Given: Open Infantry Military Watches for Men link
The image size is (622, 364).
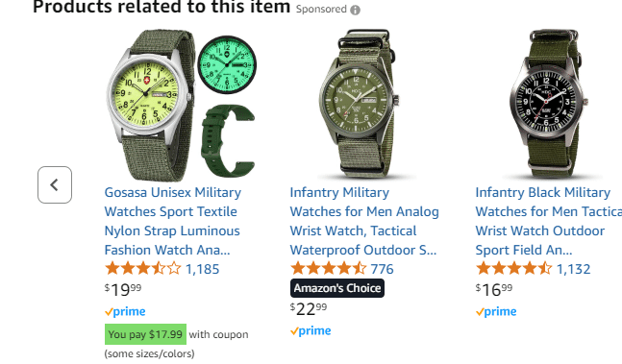Looking at the screenshot, I should [364, 221].
